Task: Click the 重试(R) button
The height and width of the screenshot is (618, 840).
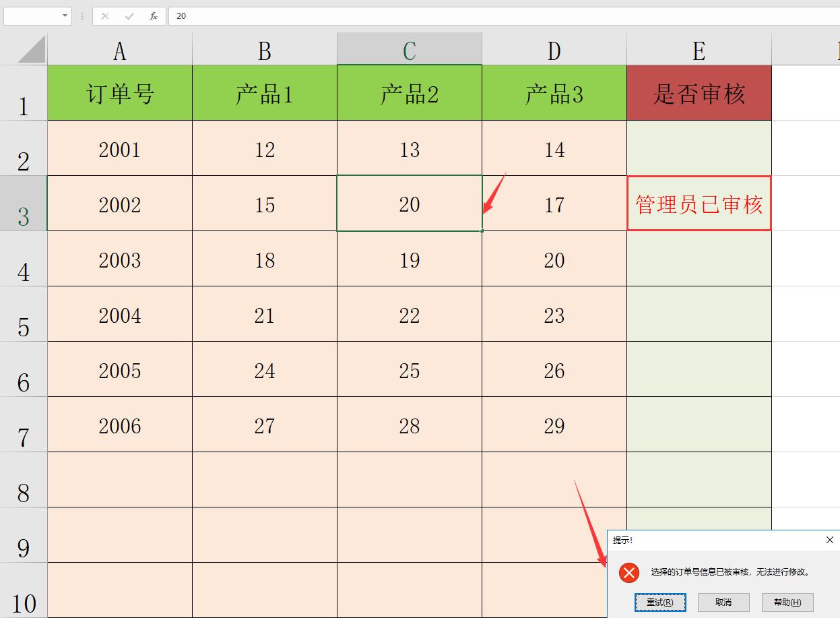Action: coord(660,602)
